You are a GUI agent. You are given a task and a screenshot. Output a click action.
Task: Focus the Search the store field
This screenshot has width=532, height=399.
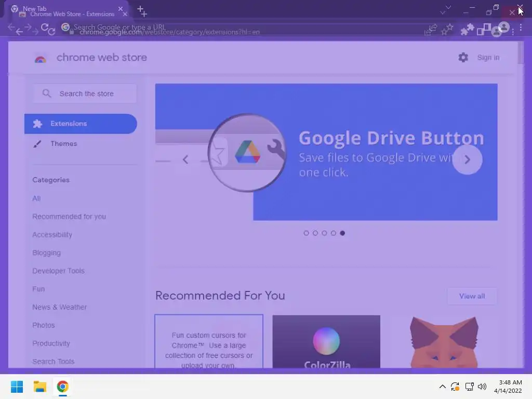85,94
